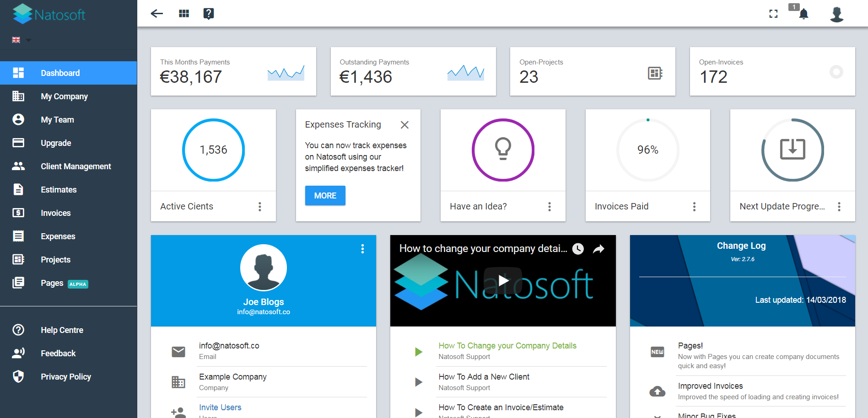
Task: Click the Improved Invoices cloud upload icon
Action: (x=658, y=391)
